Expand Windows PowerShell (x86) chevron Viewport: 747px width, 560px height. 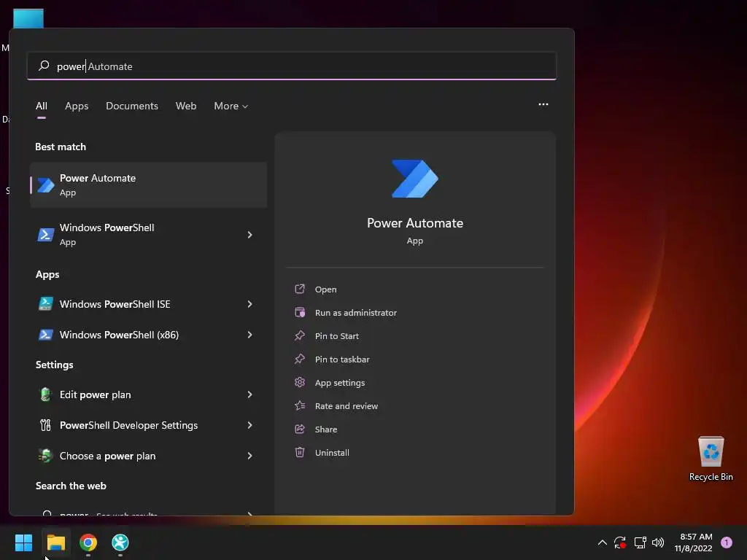[x=249, y=335]
